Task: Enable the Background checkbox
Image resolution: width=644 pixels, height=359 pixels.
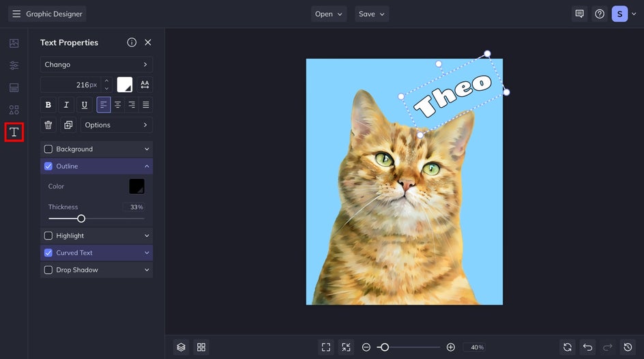Action: 48,149
